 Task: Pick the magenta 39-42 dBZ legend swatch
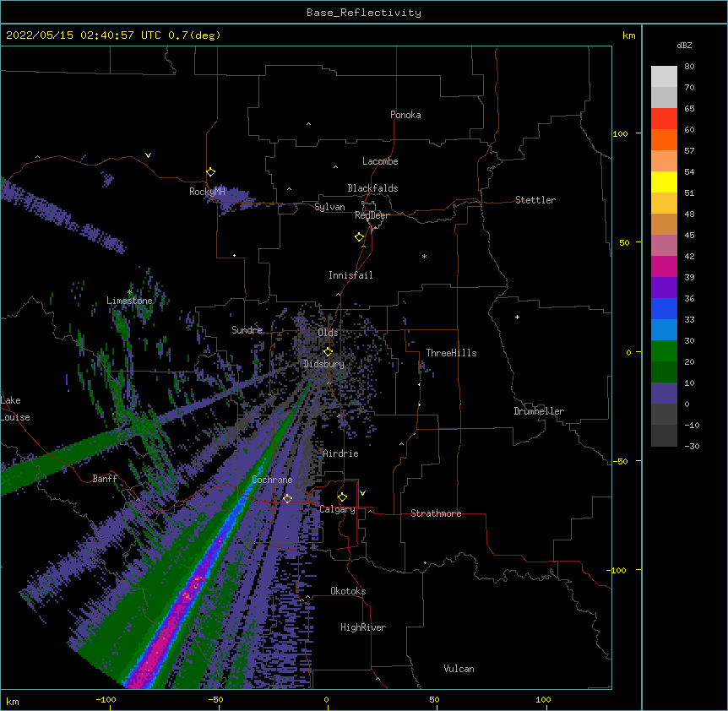click(664, 266)
